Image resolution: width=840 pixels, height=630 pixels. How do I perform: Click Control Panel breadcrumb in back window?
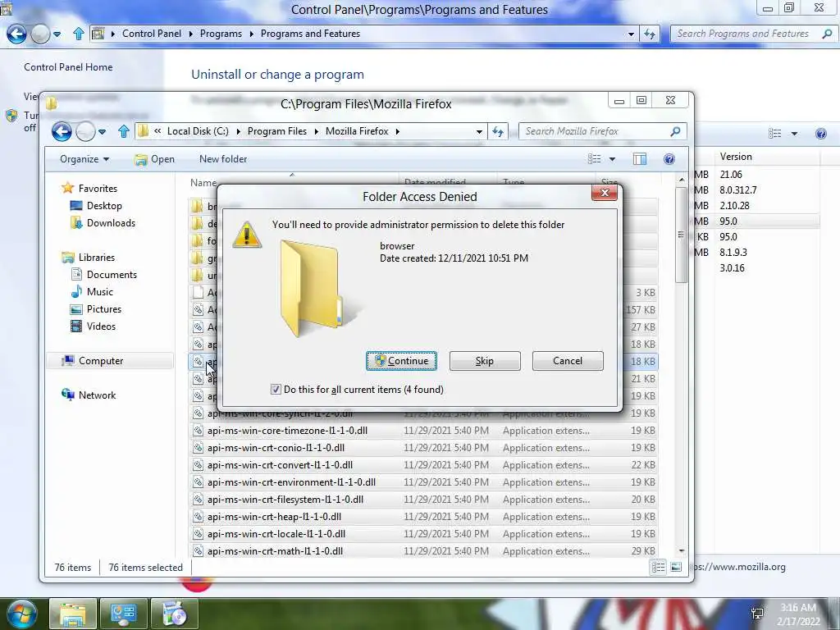coord(152,33)
